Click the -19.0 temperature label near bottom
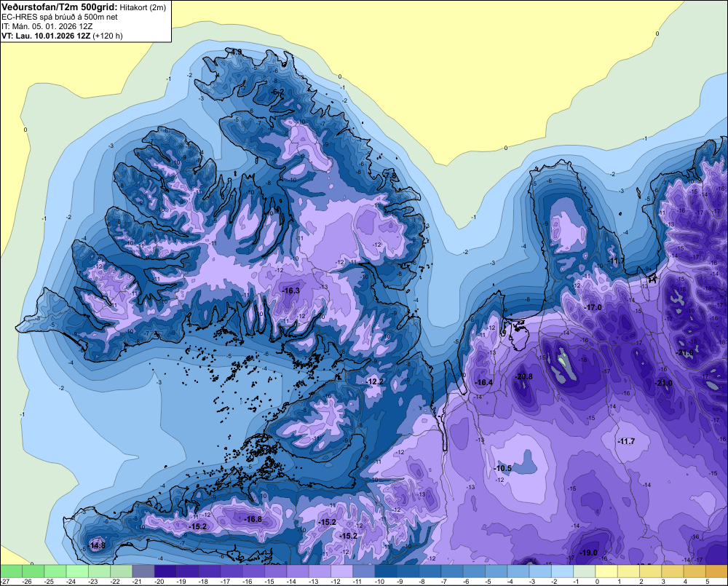 (589, 553)
